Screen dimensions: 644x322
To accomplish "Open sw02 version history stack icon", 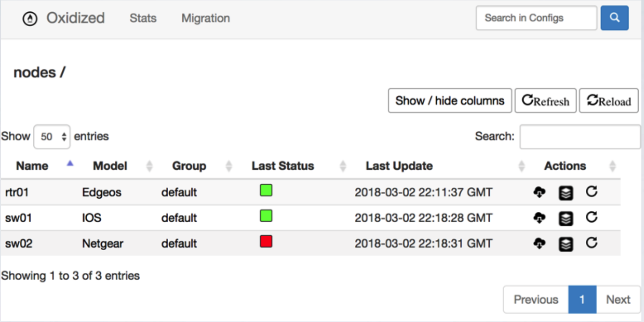I will point(566,245).
